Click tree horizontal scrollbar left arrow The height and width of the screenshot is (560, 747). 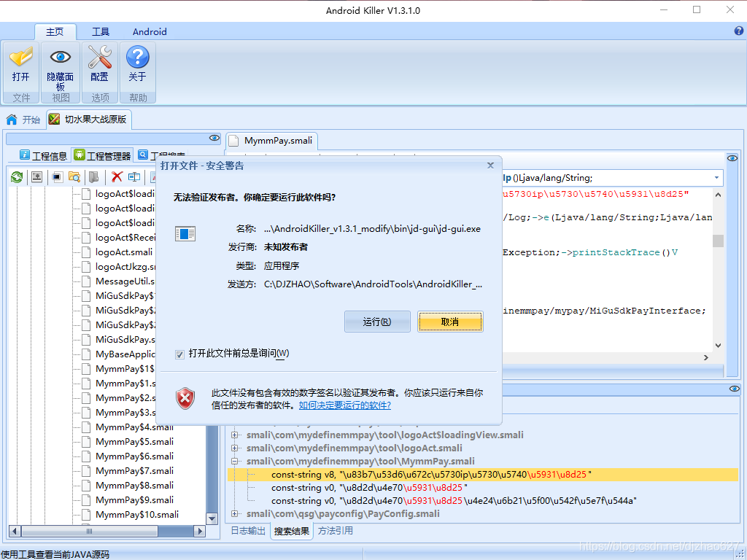[15, 531]
